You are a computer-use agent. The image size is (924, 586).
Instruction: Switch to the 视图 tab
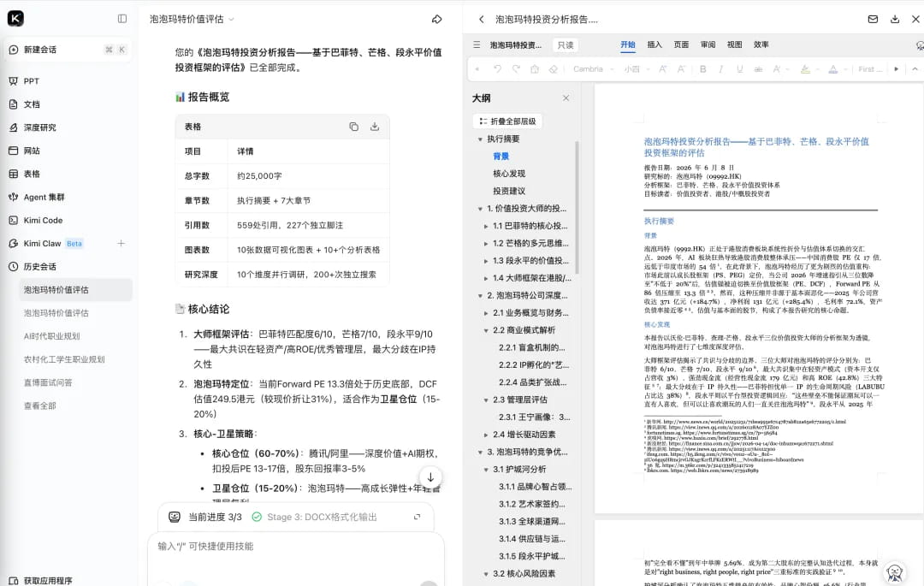click(x=734, y=44)
